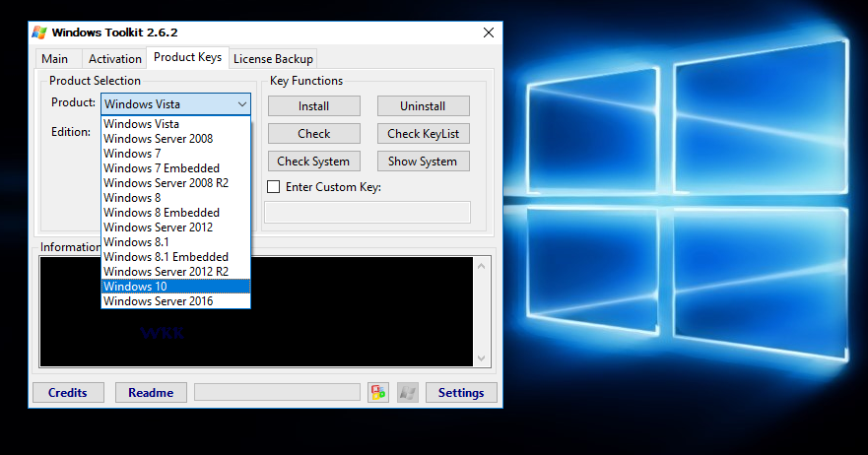868x455 pixels.
Task: Click the Information console scroll up arrow
Action: [481, 266]
